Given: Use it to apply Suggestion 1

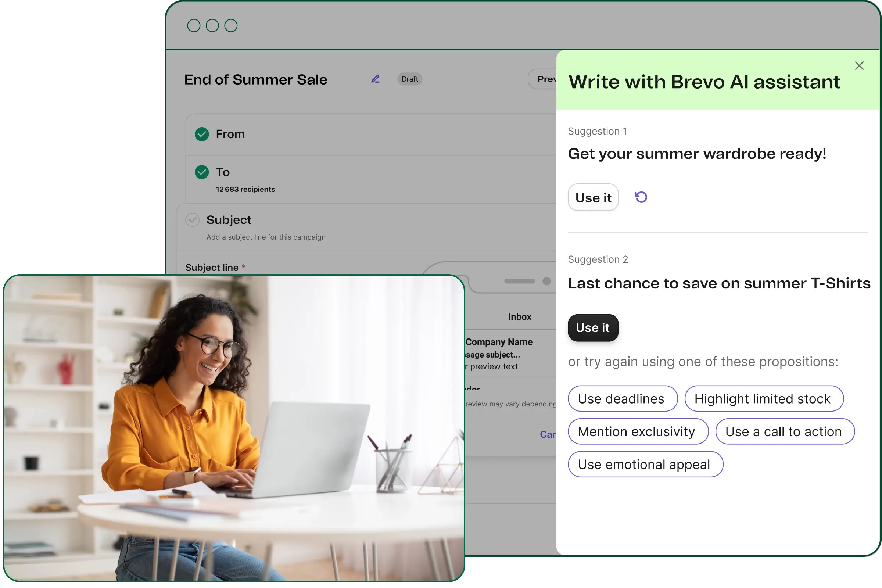Looking at the screenshot, I should click(592, 197).
